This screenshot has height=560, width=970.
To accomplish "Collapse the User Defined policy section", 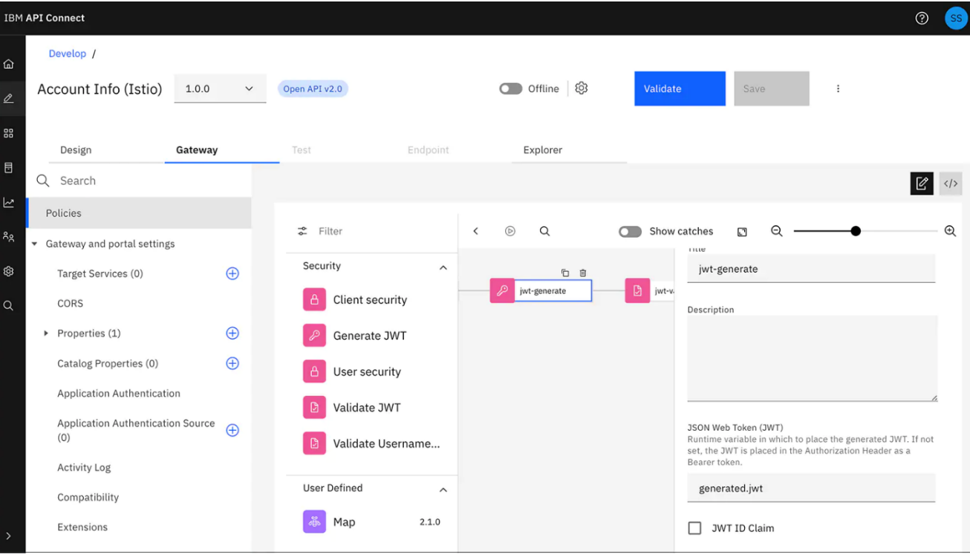I will [x=443, y=489].
